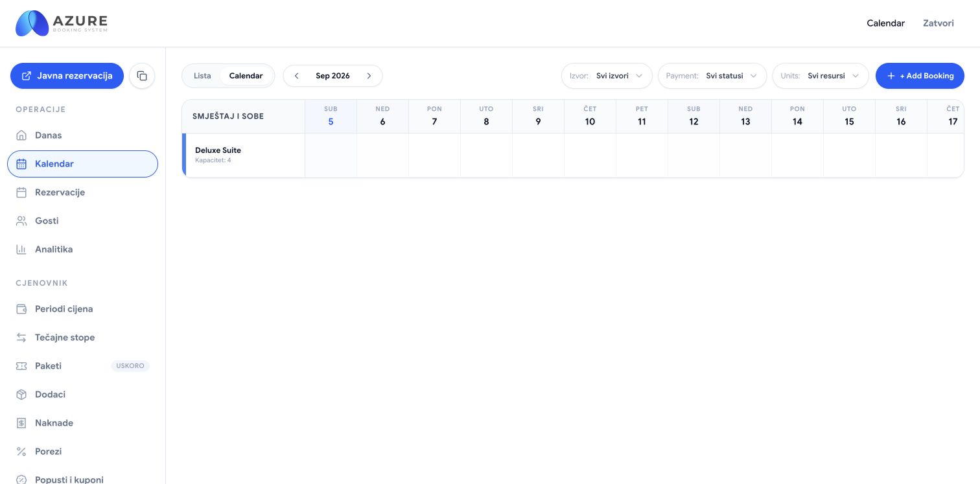This screenshot has height=484, width=980.
Task: Click the Analitika bar chart icon
Action: (21, 249)
